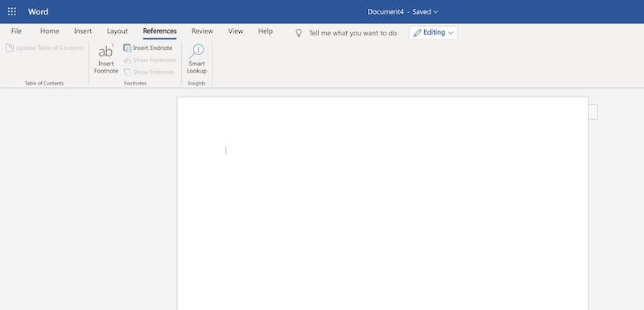The height and width of the screenshot is (310, 644).
Task: Open Smart Lookup
Action: [x=196, y=60]
